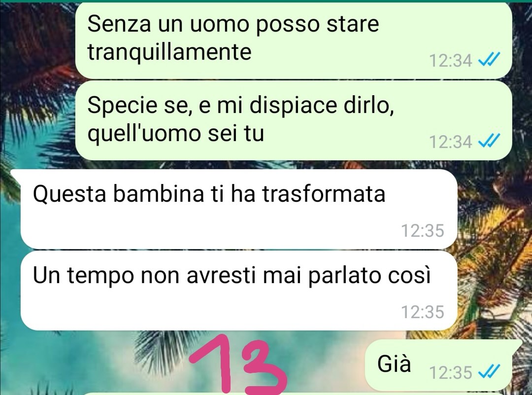Click read ticks on 'quell'uomo sei tu' message
This screenshot has height=395, width=532.
[489, 142]
